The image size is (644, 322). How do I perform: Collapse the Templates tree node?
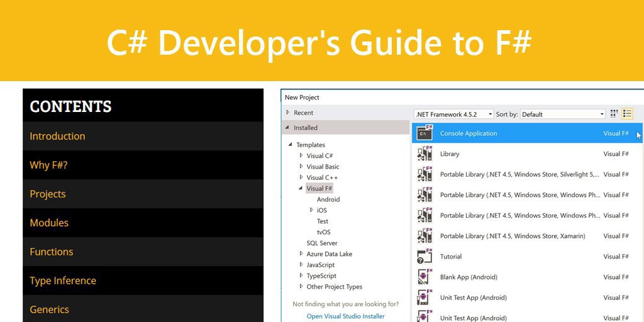(x=291, y=145)
